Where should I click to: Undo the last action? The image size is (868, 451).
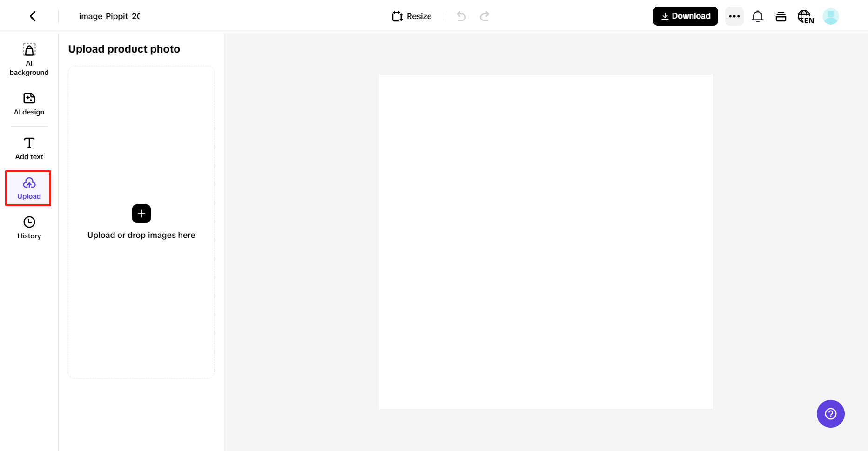tap(461, 16)
